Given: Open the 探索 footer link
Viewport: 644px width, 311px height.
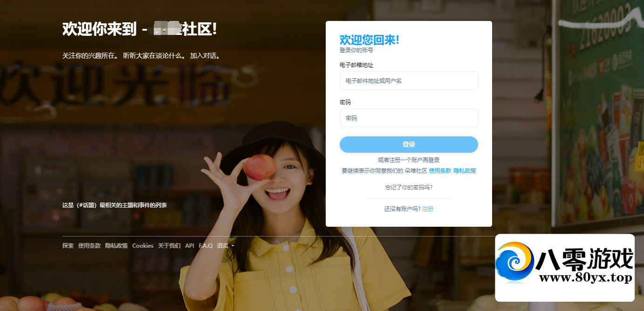Looking at the screenshot, I should pos(68,246).
